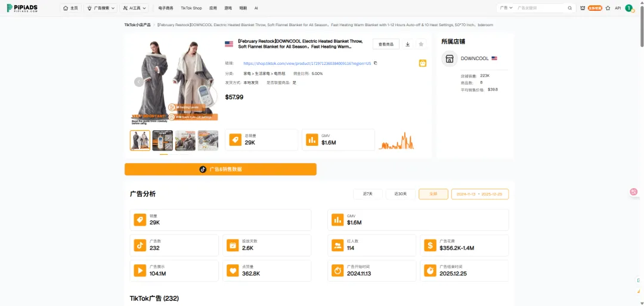Screen dimensions: 644x306
Task: Click the DOWNCOOL store icon
Action: coord(450,58)
